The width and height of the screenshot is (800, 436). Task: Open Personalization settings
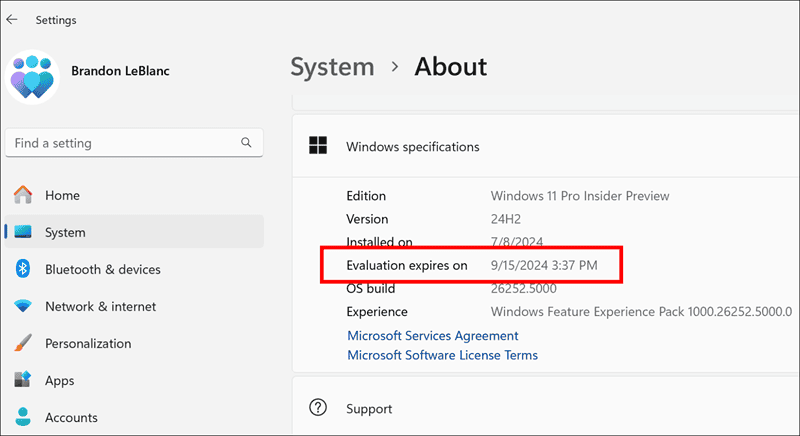click(x=134, y=343)
